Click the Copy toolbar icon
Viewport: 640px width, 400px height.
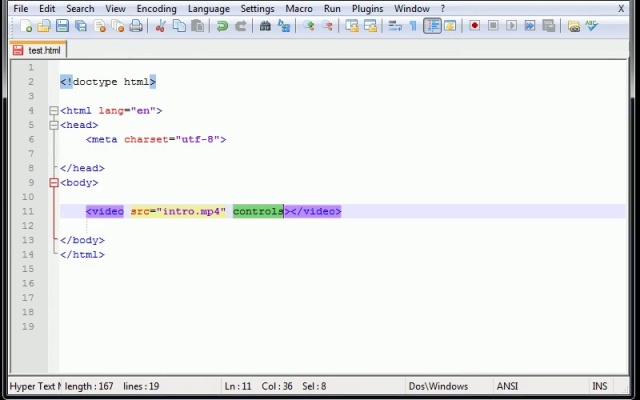[x=179, y=26]
